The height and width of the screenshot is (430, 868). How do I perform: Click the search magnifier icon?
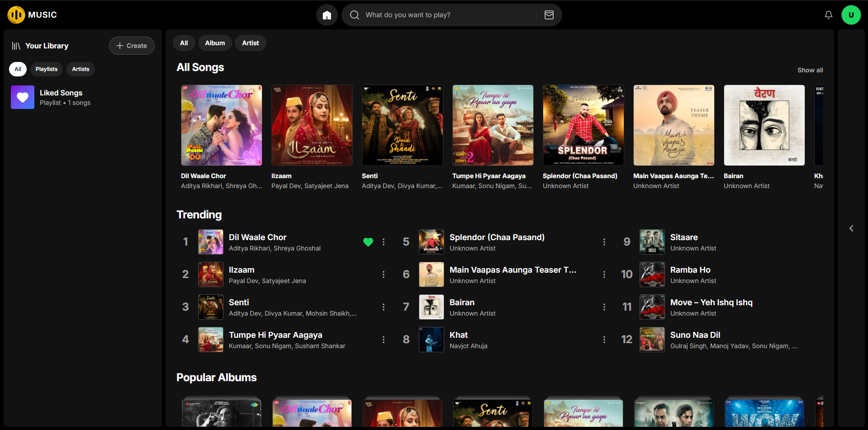point(355,15)
